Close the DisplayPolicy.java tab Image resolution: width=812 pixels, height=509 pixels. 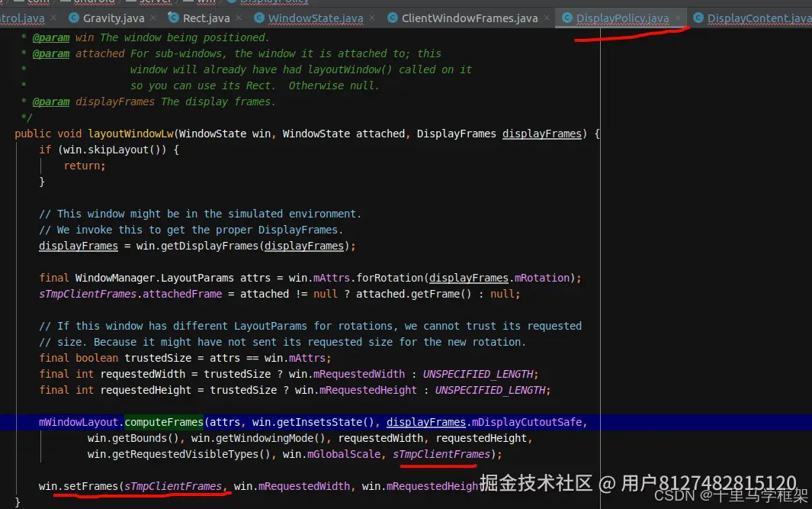[678, 18]
